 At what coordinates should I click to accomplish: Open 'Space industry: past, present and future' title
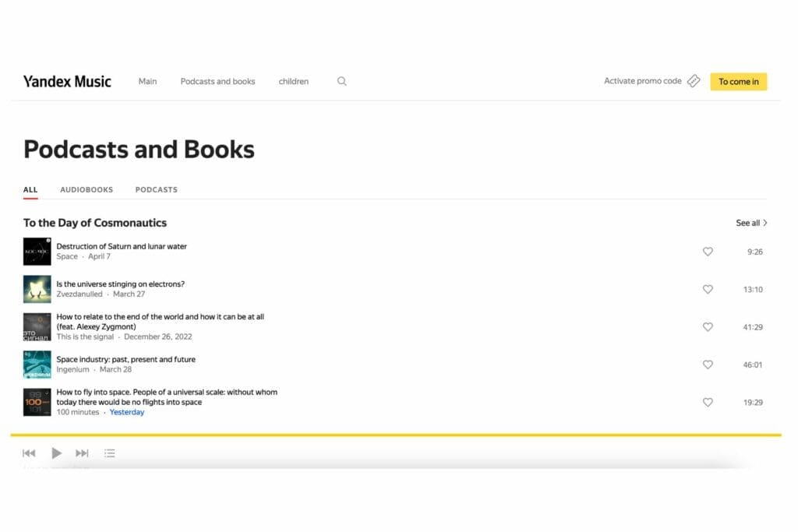pos(126,359)
